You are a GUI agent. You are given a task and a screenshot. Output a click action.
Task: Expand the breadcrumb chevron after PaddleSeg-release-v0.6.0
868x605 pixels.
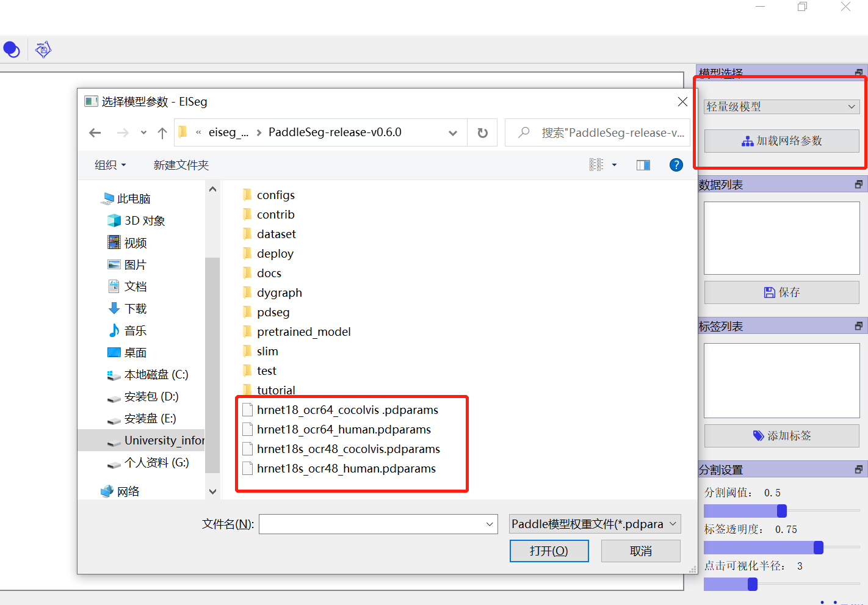coord(452,132)
